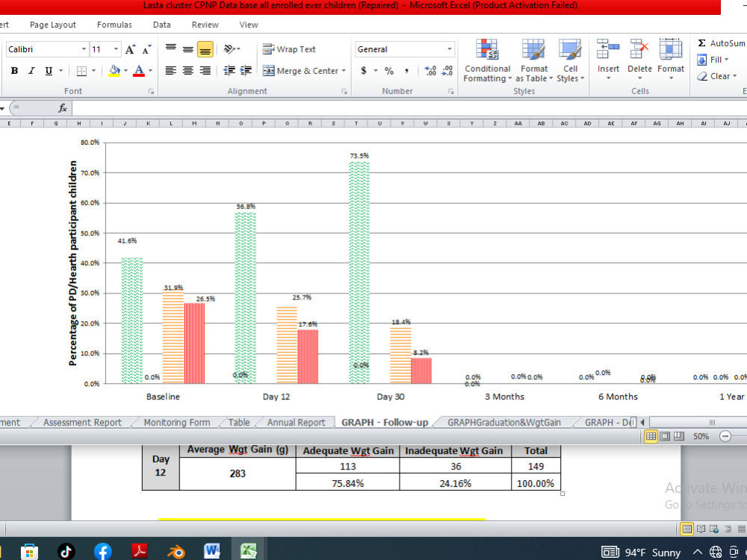Toggle Bold formatting

click(14, 71)
